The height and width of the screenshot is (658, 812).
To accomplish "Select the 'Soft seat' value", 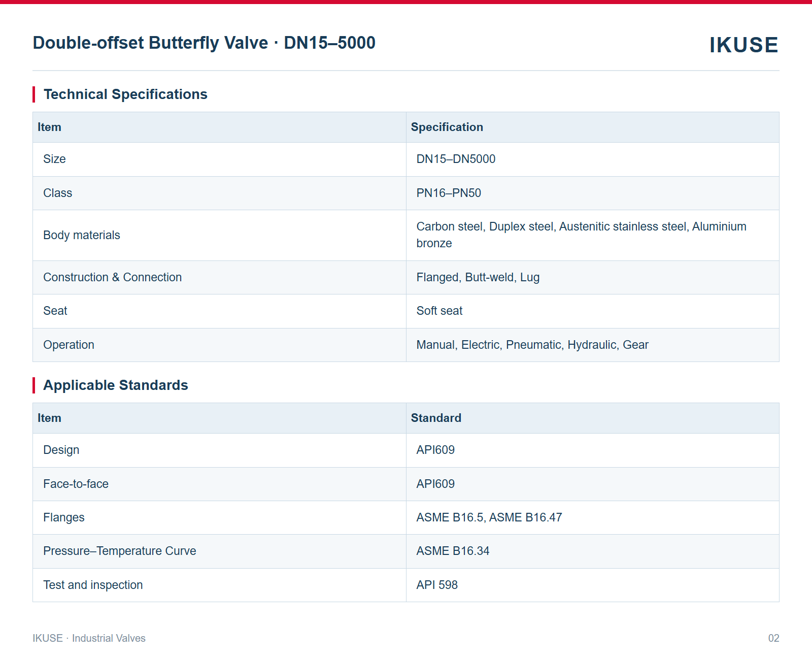I will click(439, 311).
